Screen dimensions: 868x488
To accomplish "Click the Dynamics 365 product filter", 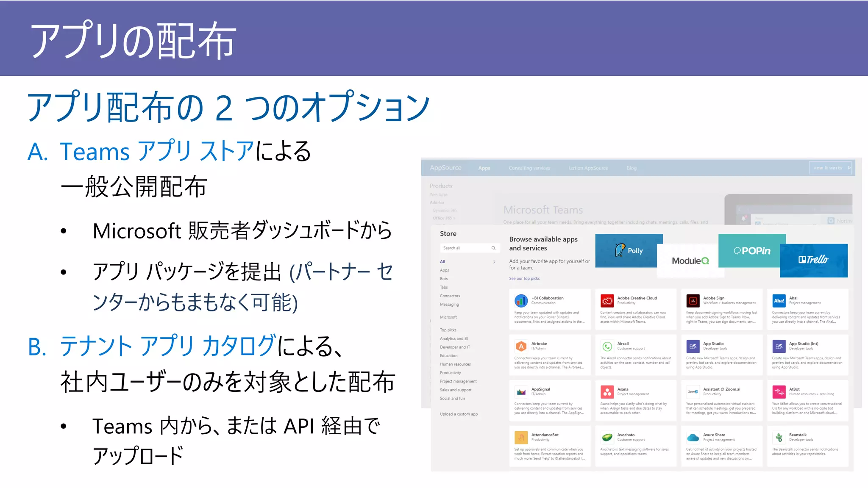I will 445,211.
